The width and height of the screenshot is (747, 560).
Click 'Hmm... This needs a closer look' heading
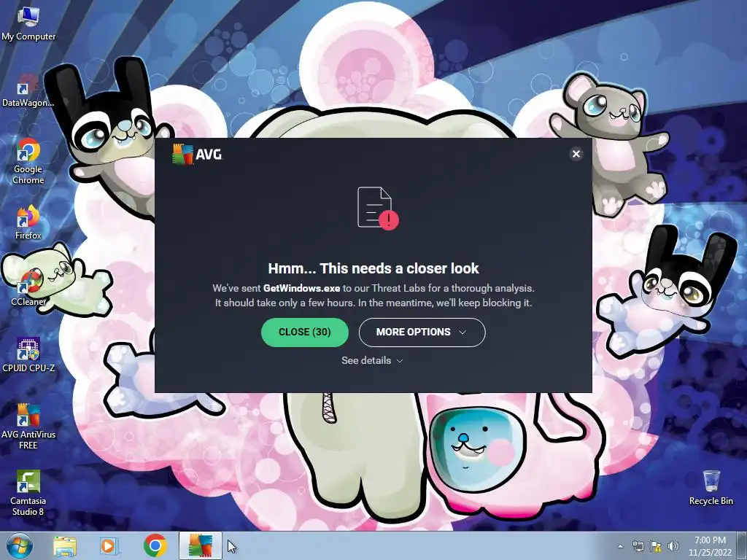click(x=373, y=268)
